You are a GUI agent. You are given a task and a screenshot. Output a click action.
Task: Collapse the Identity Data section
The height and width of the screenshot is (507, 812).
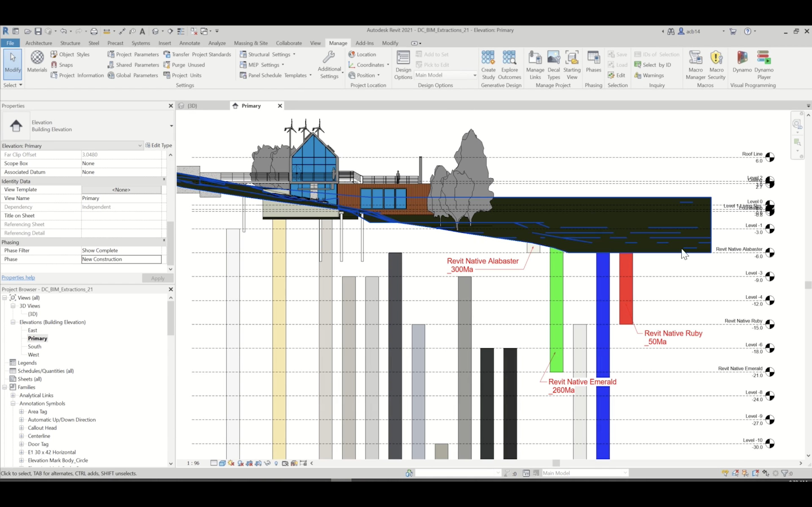(x=164, y=180)
